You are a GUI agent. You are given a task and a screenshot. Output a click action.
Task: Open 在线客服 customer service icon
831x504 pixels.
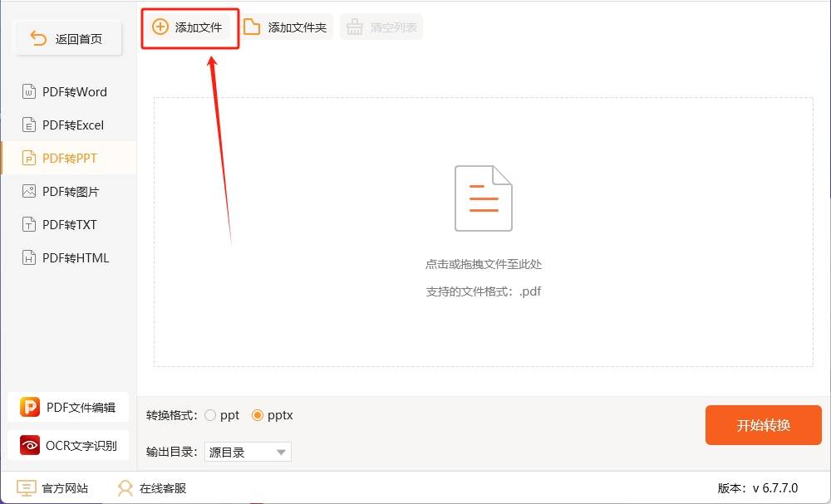click(x=125, y=489)
